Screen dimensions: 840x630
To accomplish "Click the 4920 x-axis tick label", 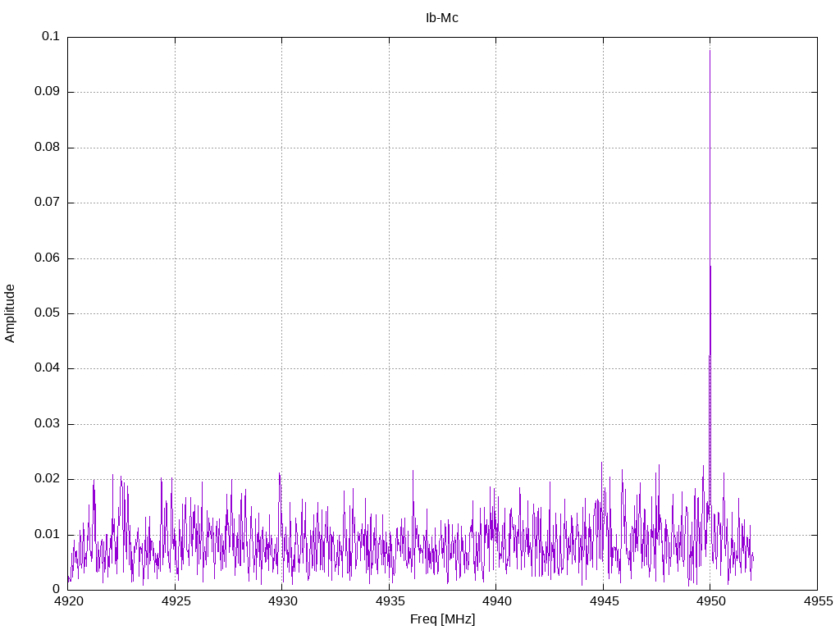I will 67,603.
